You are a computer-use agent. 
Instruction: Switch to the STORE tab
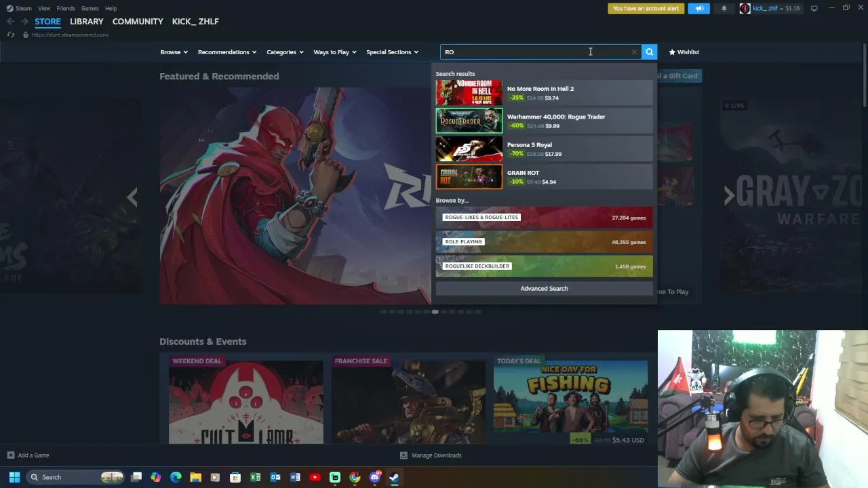(47, 22)
